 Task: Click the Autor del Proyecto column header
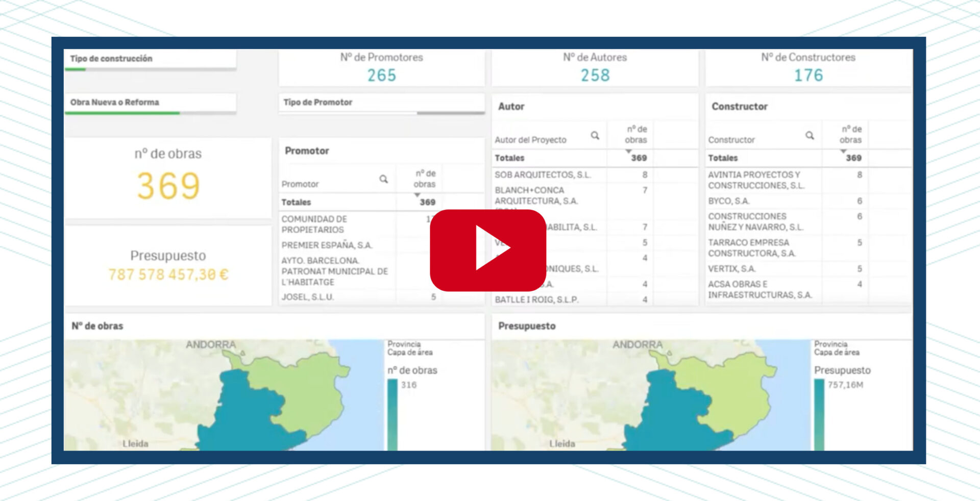[x=530, y=140]
